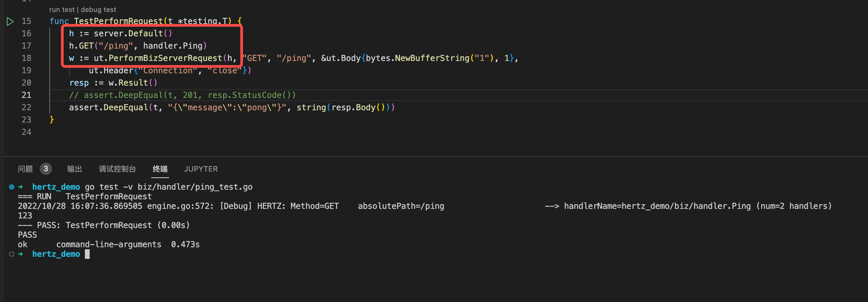This screenshot has width=868, height=302.
Task: Click 'ut.Header' on line 19
Action: pyautogui.click(x=111, y=71)
